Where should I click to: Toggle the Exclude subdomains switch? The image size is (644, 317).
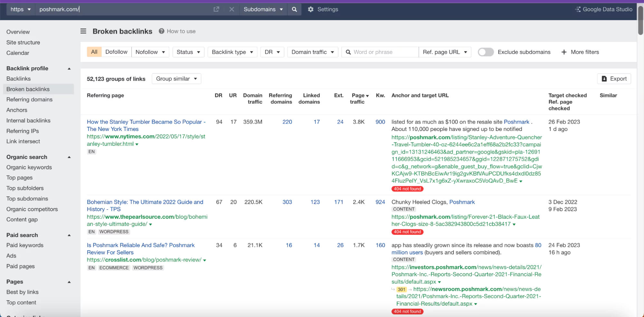pos(485,52)
